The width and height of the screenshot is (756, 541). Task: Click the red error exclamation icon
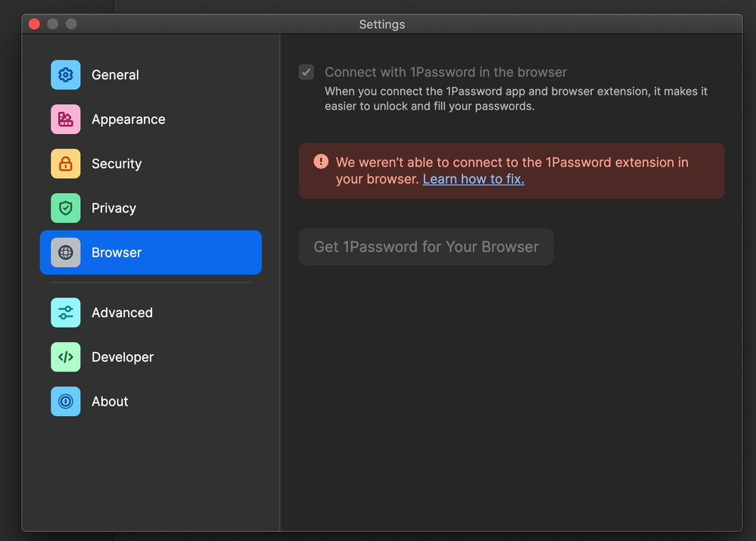[x=322, y=162]
